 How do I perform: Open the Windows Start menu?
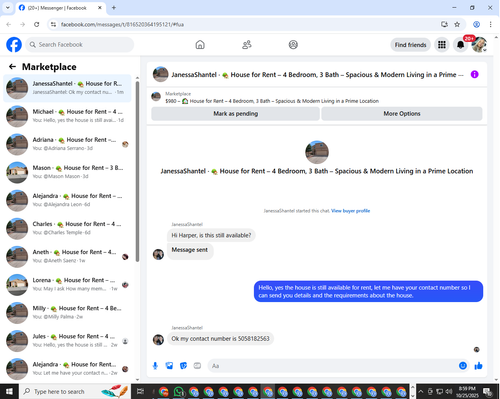tap(9, 391)
